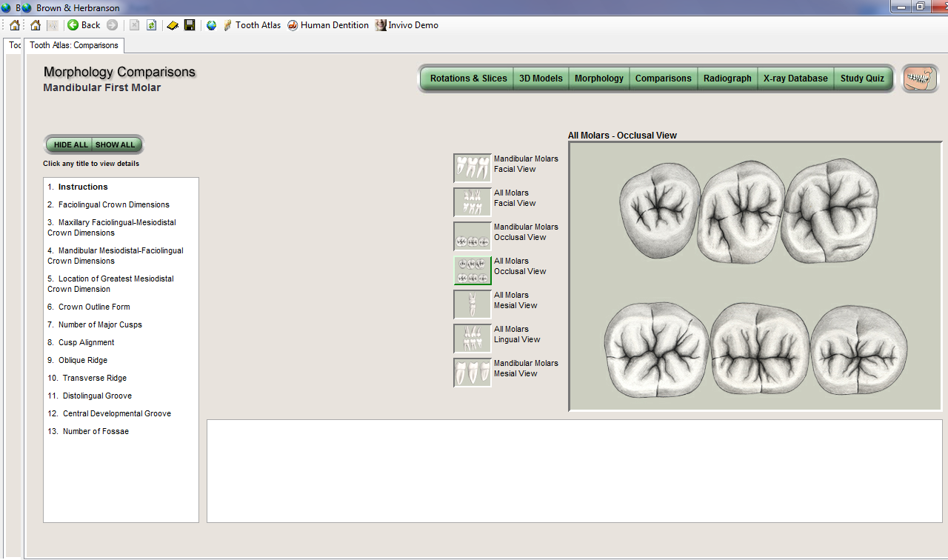Expand Number of Major Cusps details

click(100, 325)
